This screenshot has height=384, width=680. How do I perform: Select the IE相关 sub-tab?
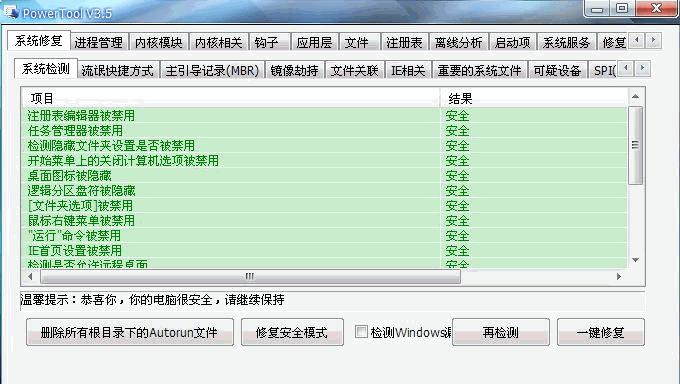point(408,70)
